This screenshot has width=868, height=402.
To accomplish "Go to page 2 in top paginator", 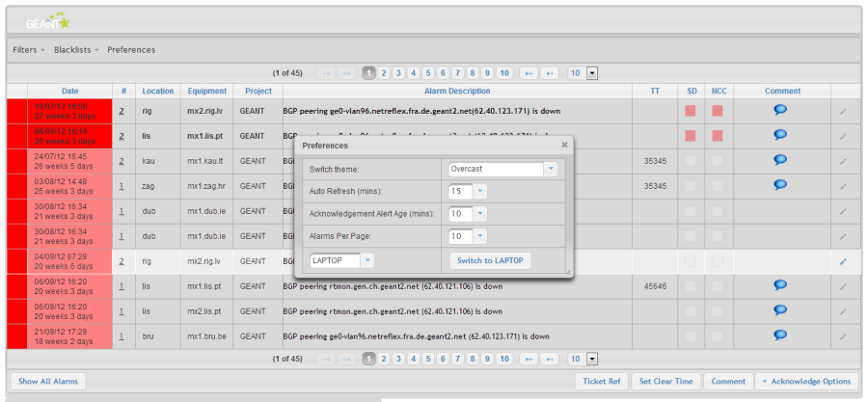I will click(383, 73).
